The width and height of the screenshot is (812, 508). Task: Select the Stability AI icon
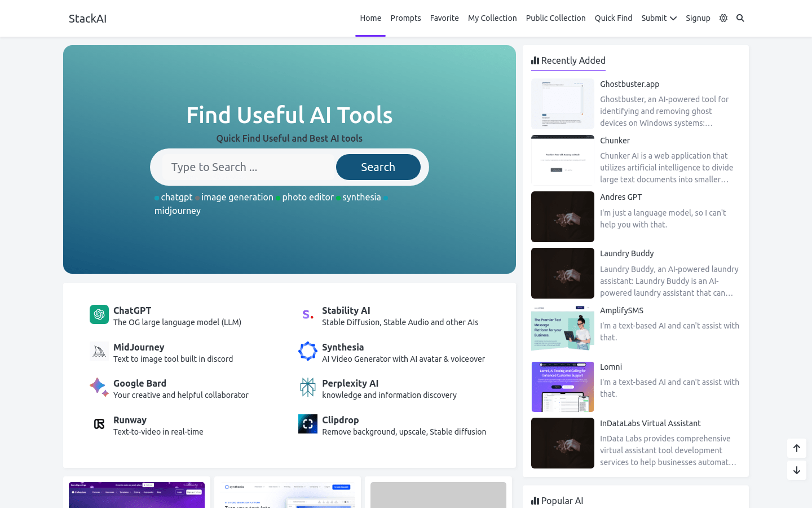(x=308, y=314)
